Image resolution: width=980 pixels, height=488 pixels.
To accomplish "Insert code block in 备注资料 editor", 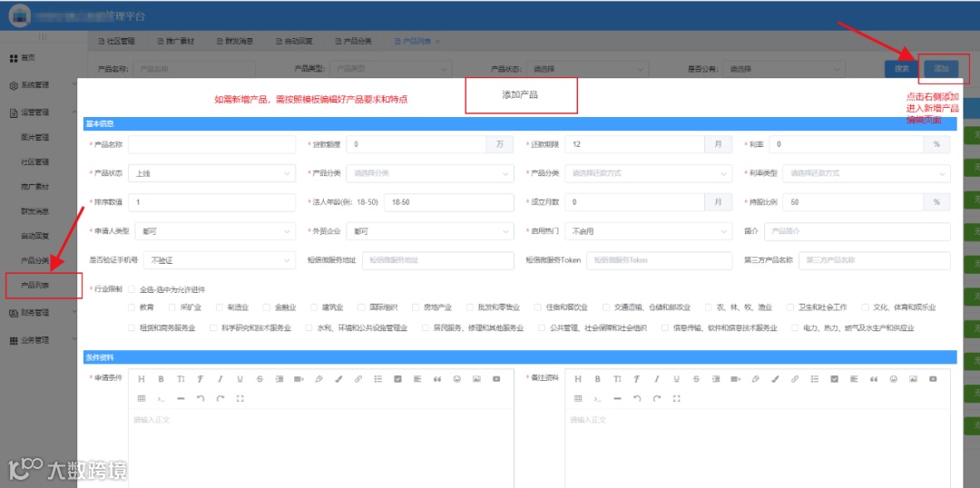I will [597, 398].
